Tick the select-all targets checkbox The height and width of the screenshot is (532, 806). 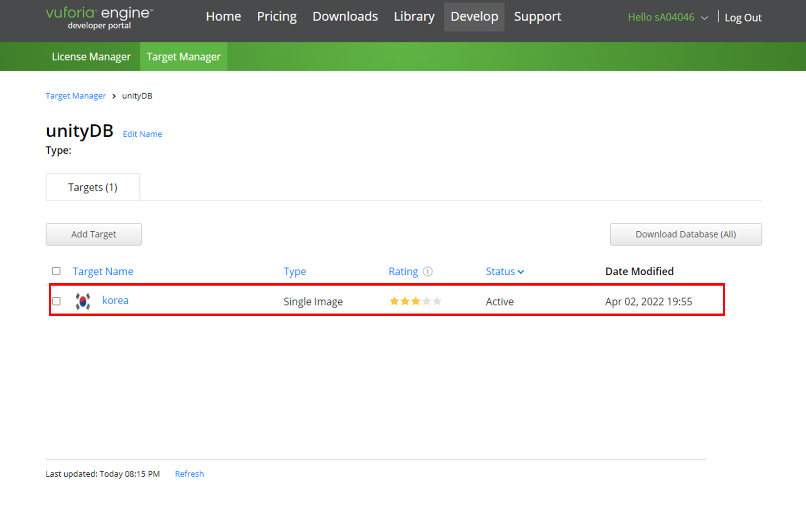point(56,271)
